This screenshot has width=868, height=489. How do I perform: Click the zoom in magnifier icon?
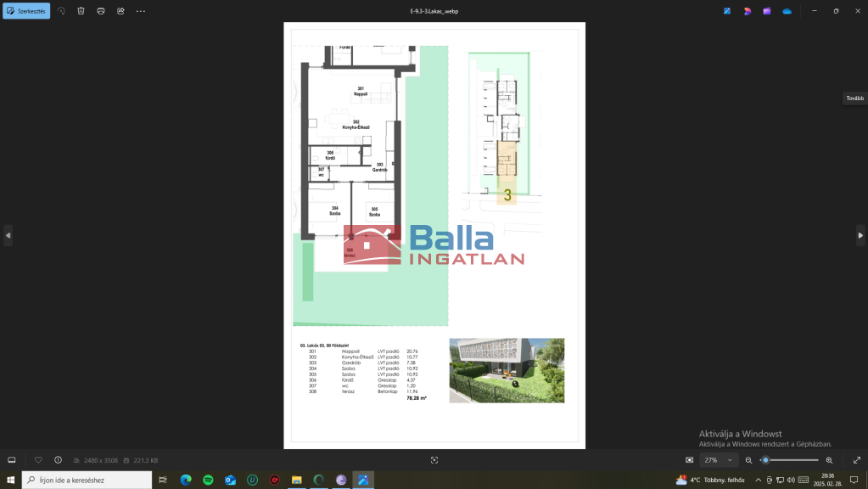(829, 460)
